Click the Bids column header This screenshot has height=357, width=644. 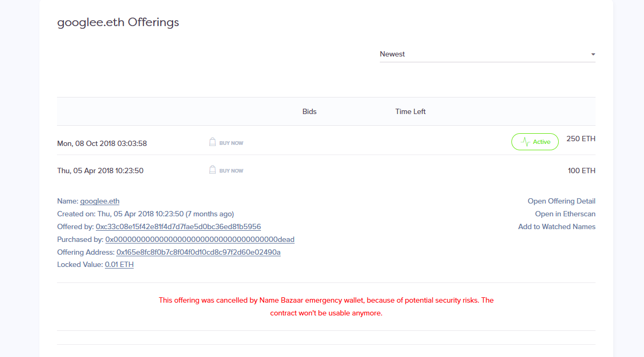point(309,111)
